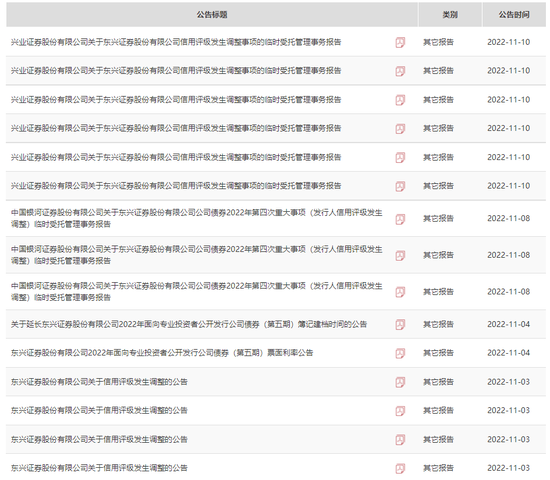Click the 类别 column header
Screen dimensions: 550x480
coord(450,15)
